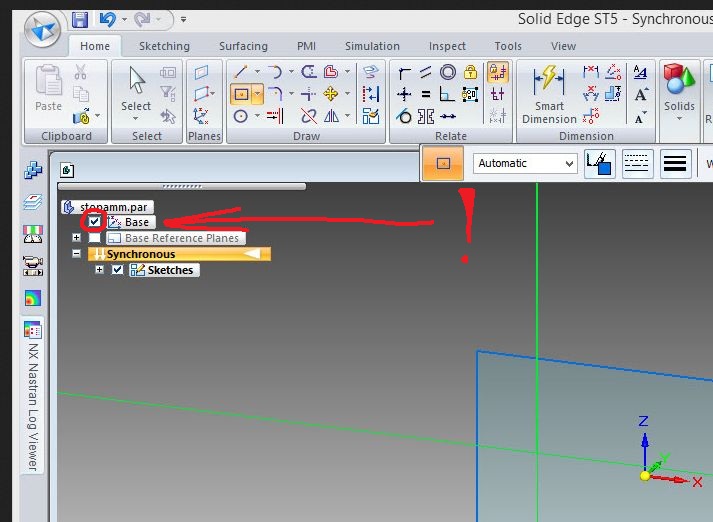Toggle Relationship Handles display
713x522 pixels.
(497, 95)
